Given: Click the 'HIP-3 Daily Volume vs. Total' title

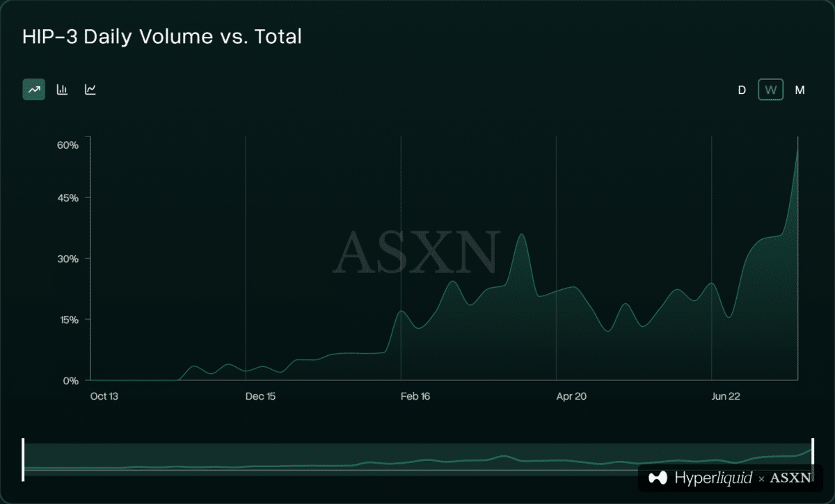Looking at the screenshot, I should (162, 37).
